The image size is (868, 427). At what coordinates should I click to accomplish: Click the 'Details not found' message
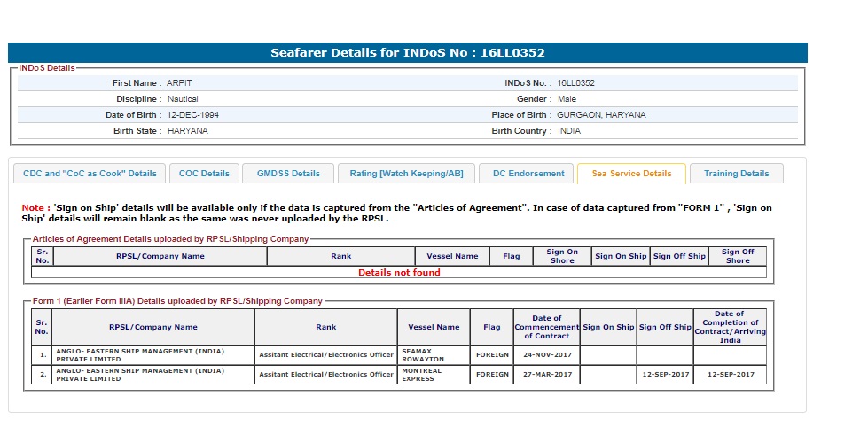pyautogui.click(x=399, y=273)
